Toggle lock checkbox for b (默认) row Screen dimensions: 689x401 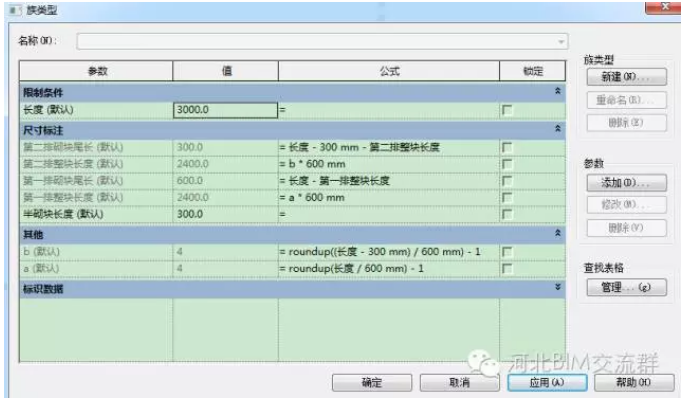(x=507, y=252)
